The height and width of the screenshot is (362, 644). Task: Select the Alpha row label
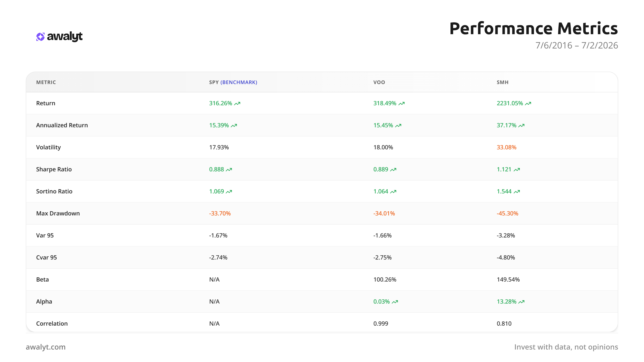click(44, 301)
